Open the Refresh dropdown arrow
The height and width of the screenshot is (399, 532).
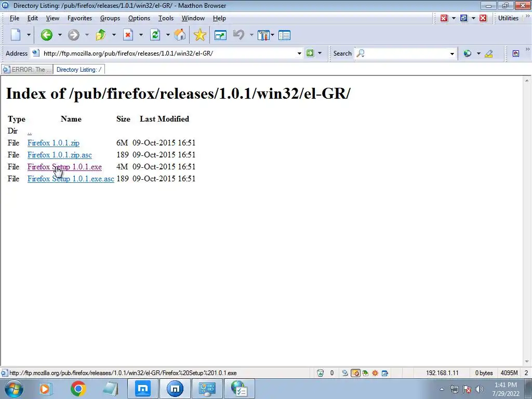tap(168, 35)
